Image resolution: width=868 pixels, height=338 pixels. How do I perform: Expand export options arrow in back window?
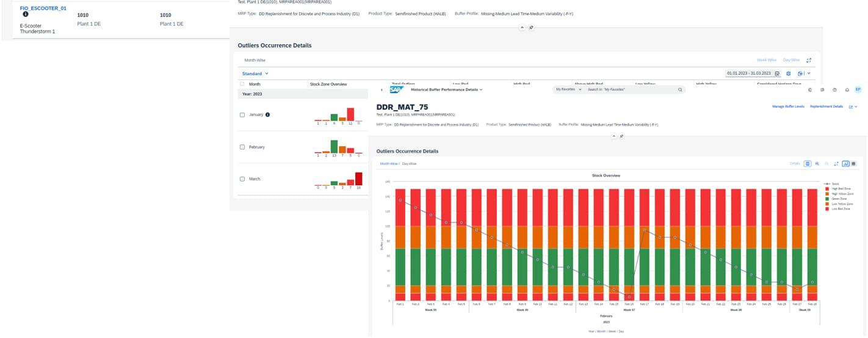809,73
